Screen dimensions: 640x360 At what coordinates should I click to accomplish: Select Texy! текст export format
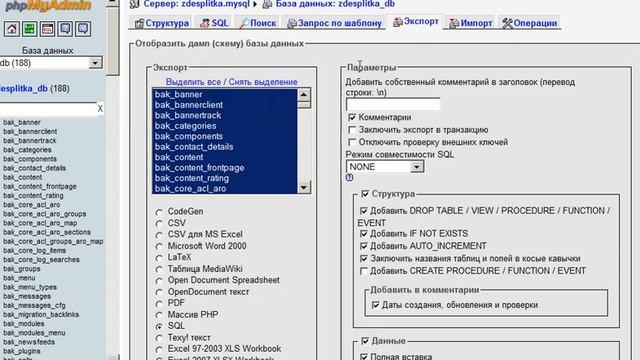click(x=159, y=338)
